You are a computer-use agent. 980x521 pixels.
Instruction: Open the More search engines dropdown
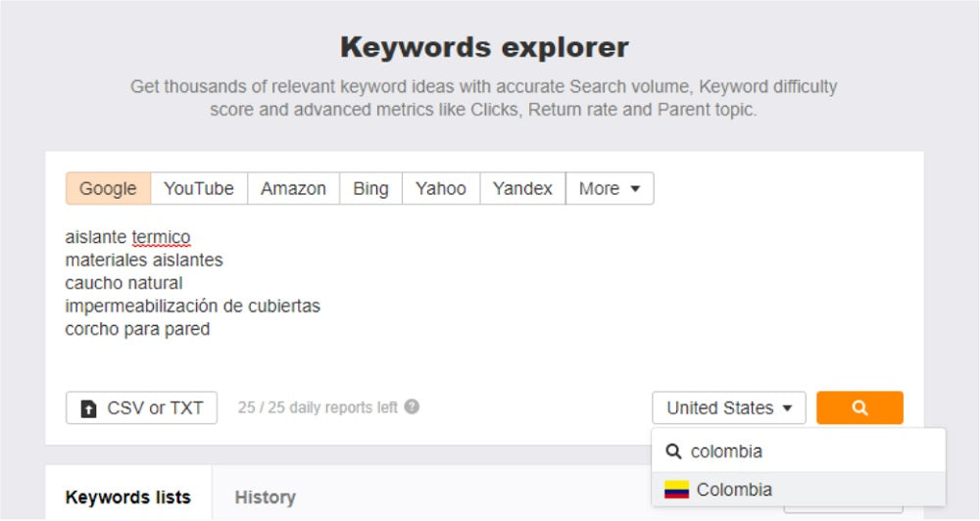610,189
